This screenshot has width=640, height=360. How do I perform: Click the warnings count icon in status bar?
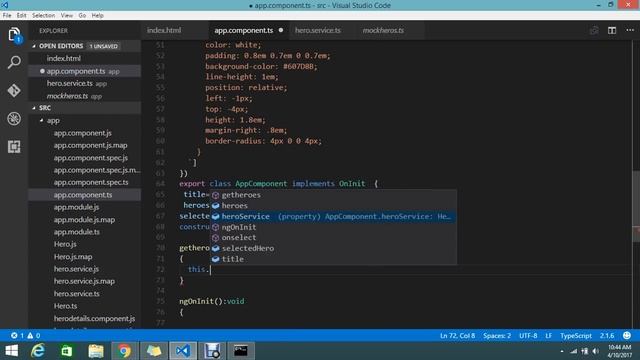(x=31, y=336)
